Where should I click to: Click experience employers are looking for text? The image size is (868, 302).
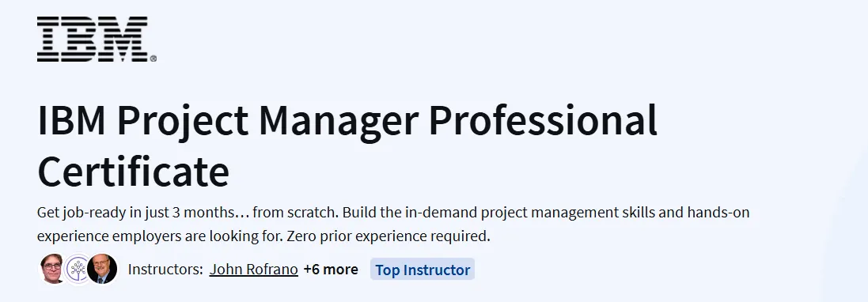point(160,236)
